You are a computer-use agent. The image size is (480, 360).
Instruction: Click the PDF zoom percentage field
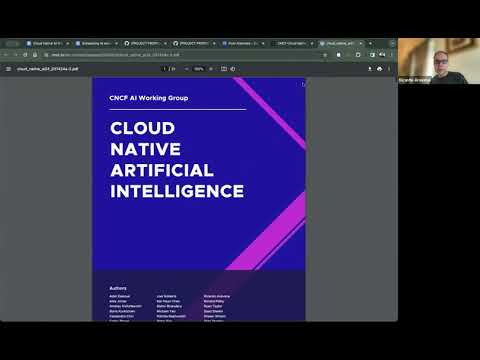tap(199, 69)
